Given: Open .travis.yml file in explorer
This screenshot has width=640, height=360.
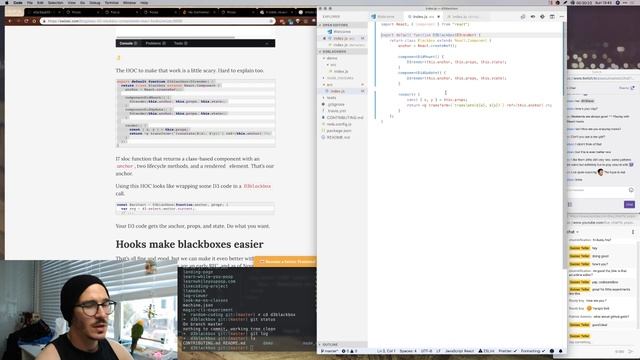Looking at the screenshot, I should (337, 111).
